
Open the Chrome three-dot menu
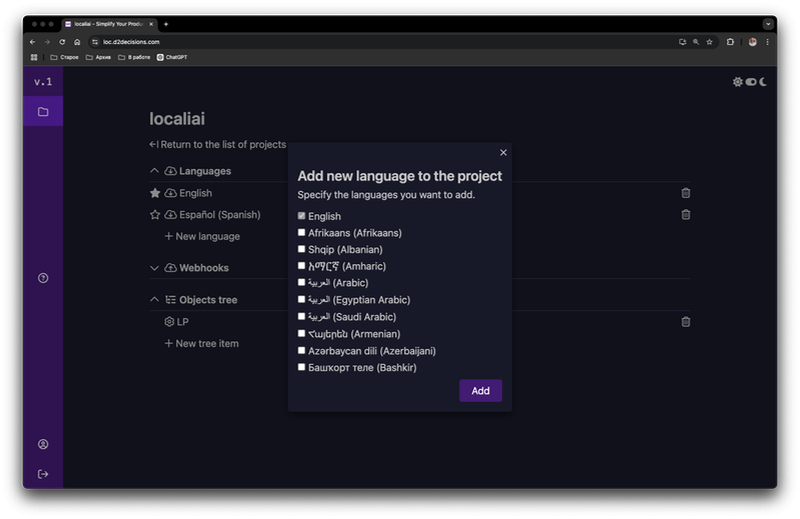(767, 42)
